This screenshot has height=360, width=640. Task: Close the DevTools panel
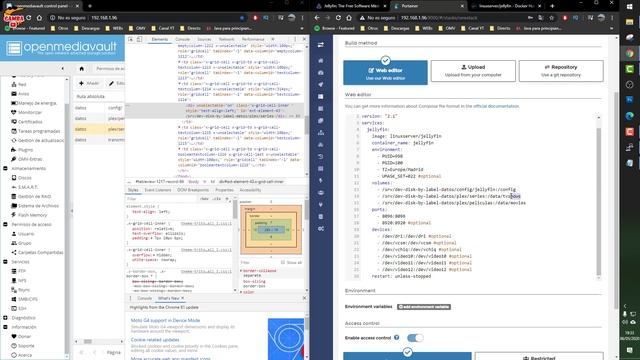click(x=304, y=39)
